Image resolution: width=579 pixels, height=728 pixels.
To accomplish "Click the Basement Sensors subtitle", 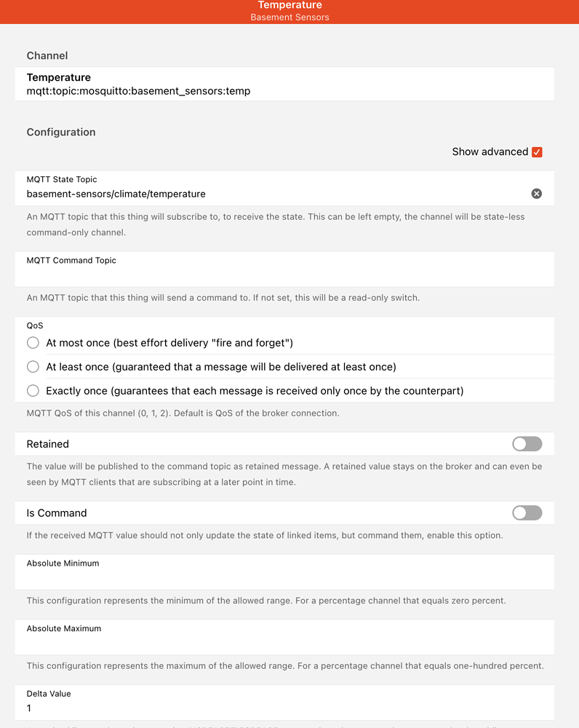I will point(289,17).
